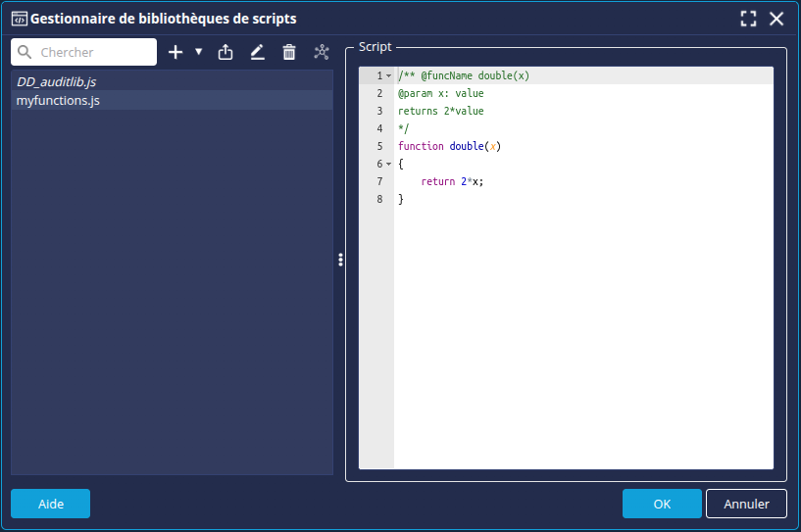
Task: Collapse the function body at line 6
Action: click(x=388, y=165)
